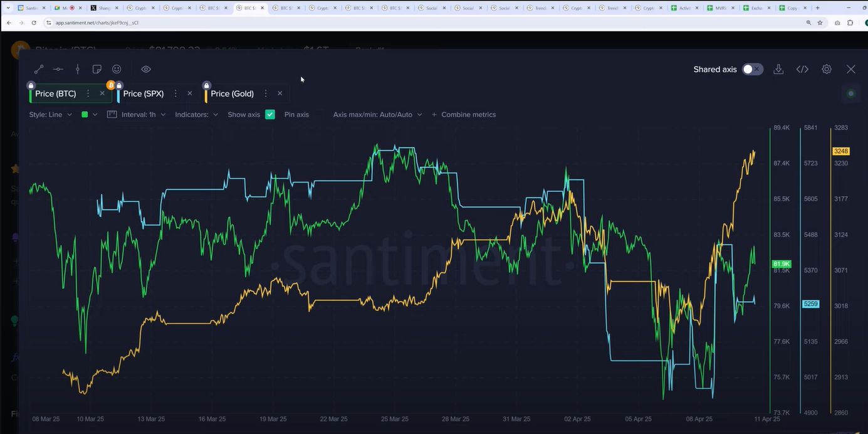Open the embed code icon
This screenshot has width=868, height=434.
click(x=802, y=70)
